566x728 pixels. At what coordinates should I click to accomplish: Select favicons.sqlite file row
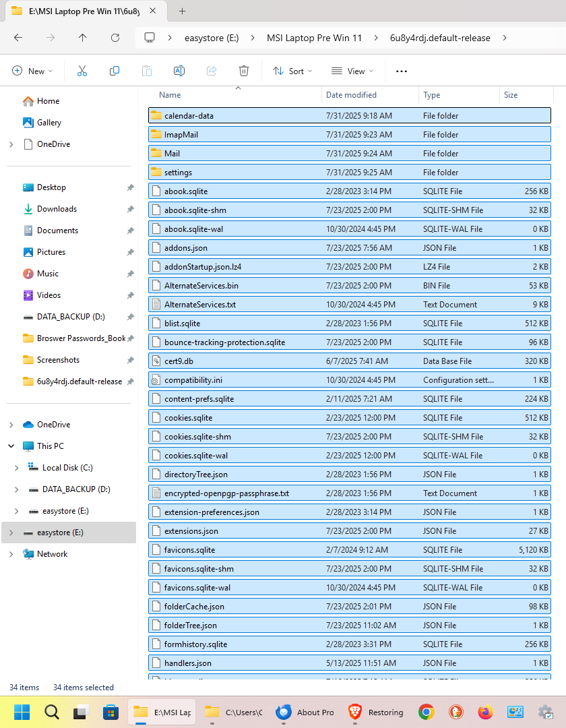[x=349, y=550]
